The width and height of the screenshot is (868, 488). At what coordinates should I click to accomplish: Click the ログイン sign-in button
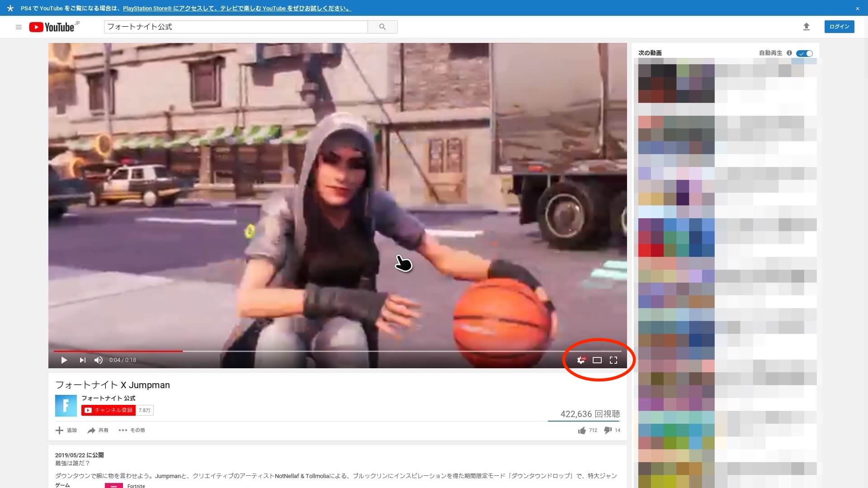click(x=839, y=27)
